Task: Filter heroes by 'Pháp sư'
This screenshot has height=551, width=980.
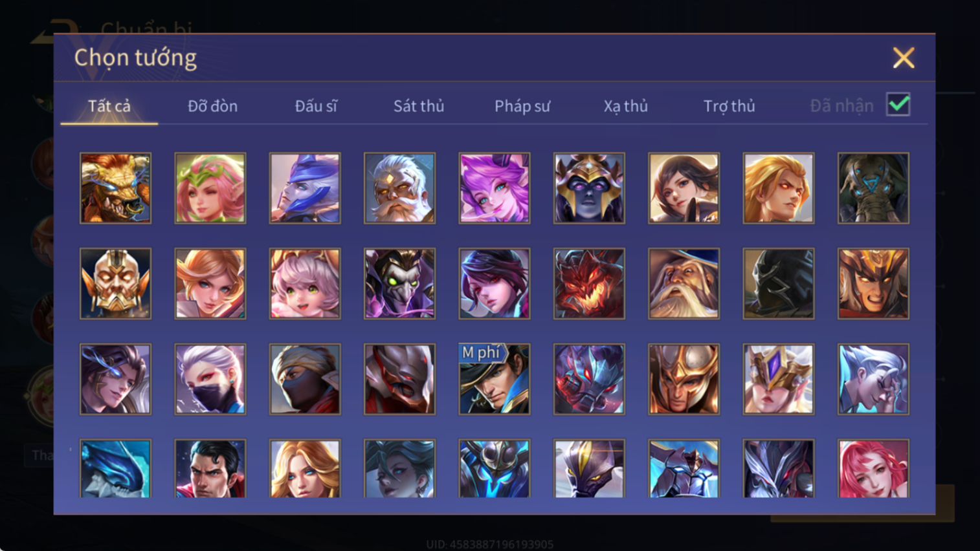Action: point(522,106)
